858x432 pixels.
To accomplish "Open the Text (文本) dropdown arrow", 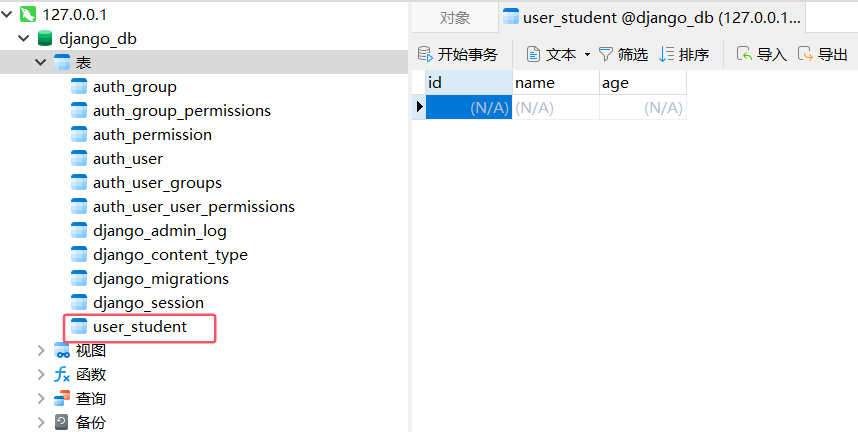I will 587,54.
